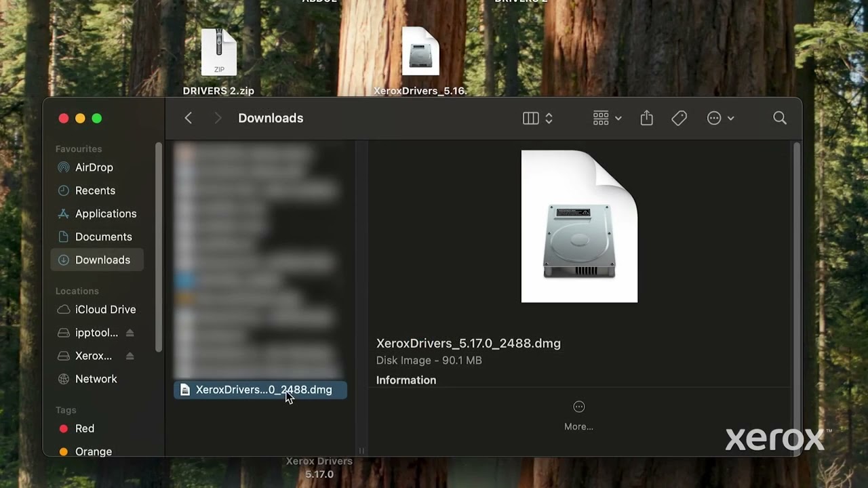
Task: Open the ellipsis Action menu in toolbar
Action: 720,119
